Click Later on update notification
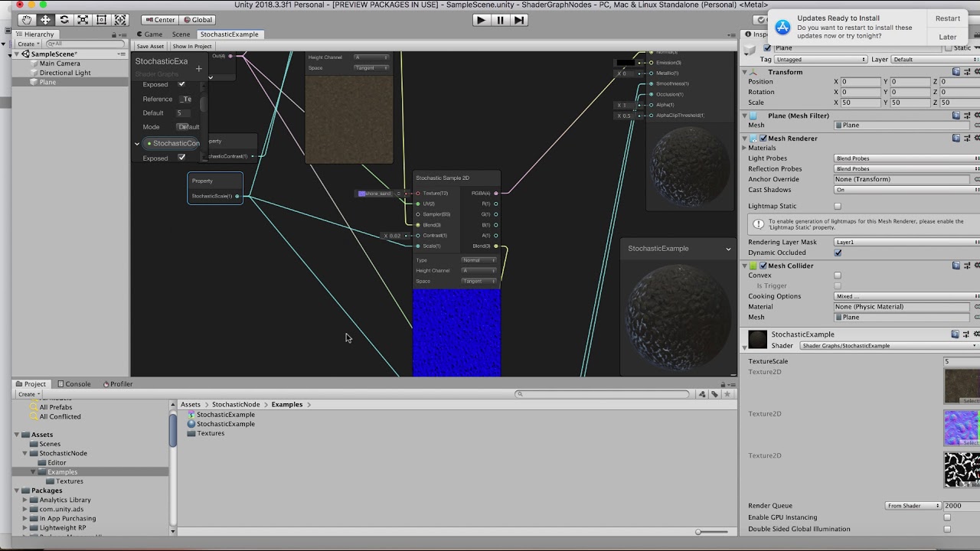980x551 pixels. tap(947, 37)
